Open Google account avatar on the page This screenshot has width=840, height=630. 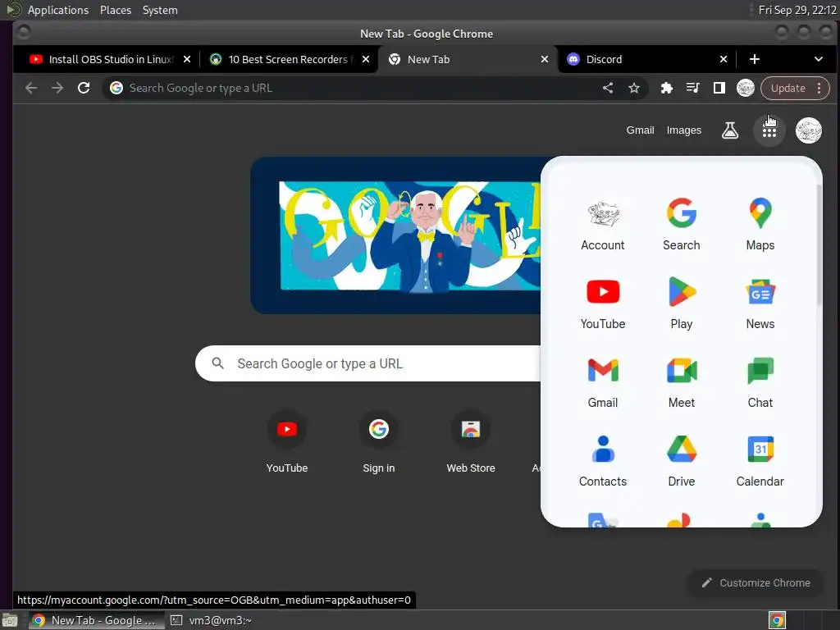pos(808,130)
